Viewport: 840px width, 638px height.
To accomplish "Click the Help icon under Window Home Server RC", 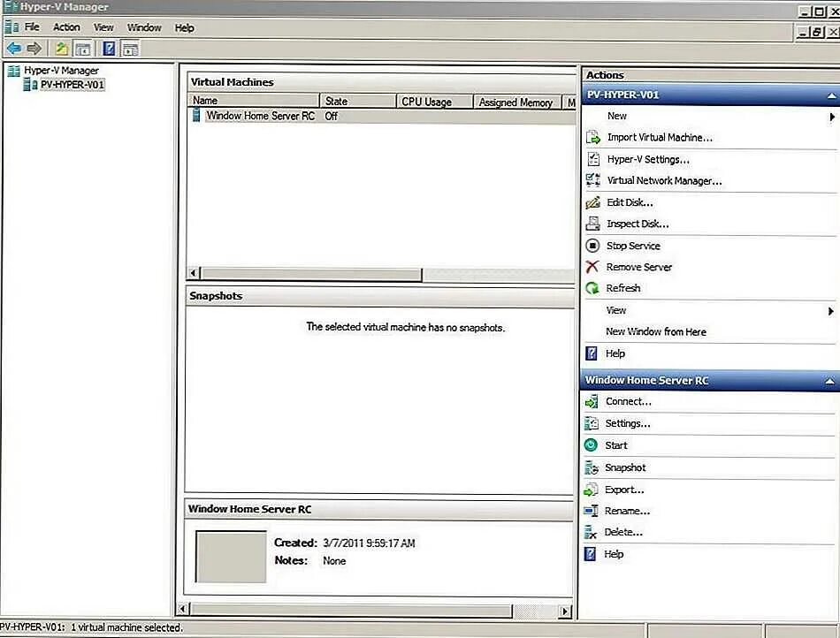I will click(590, 554).
